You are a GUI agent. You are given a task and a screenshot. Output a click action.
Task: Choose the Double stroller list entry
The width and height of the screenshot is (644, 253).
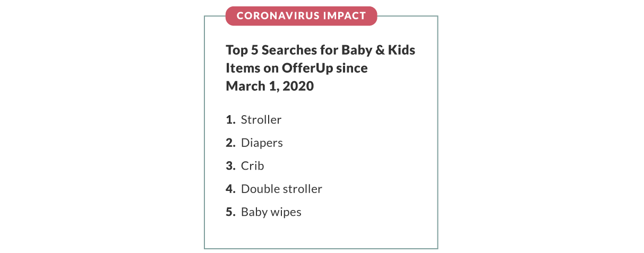coord(281,189)
